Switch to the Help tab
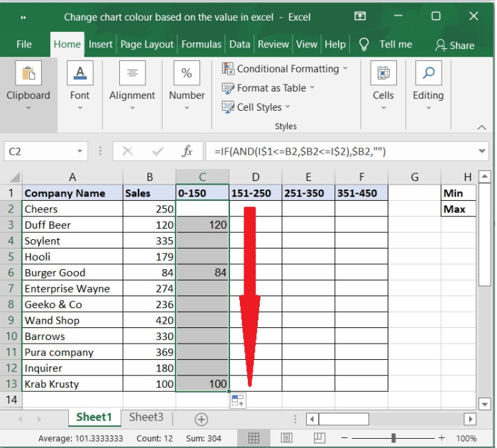This screenshot has width=497, height=448. [335, 44]
